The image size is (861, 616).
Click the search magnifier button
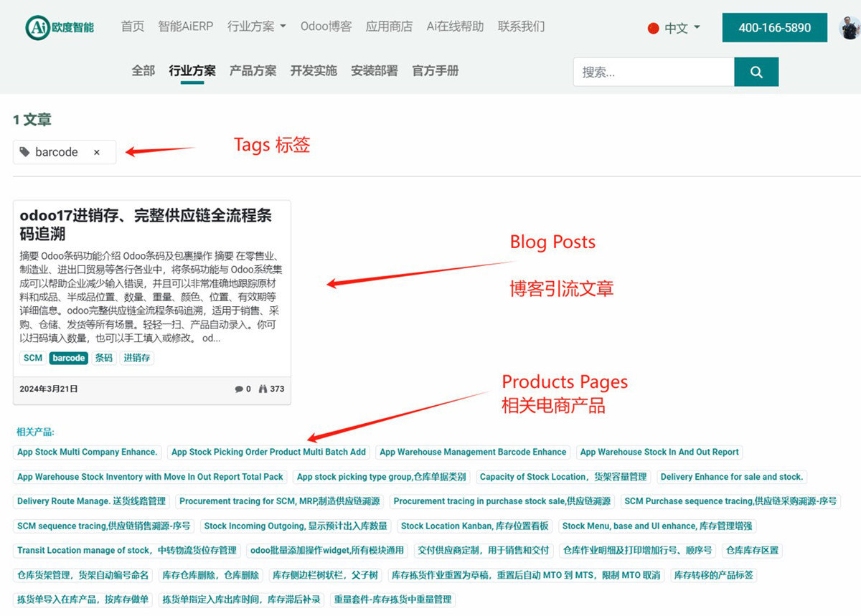point(756,72)
